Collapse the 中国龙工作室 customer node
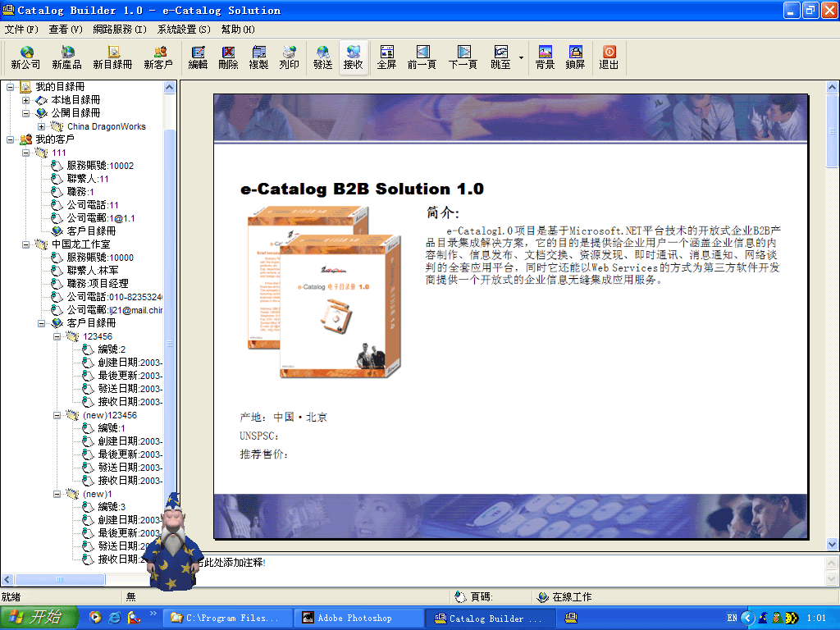 25,244
